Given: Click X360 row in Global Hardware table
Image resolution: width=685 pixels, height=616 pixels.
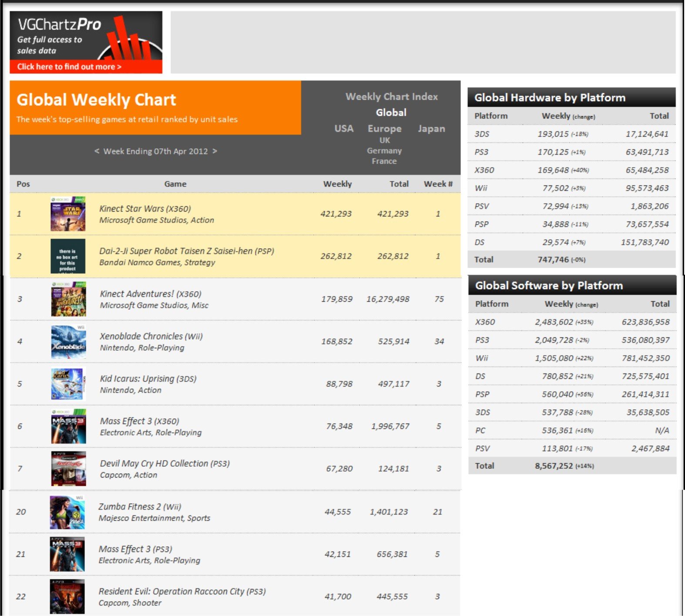Looking at the screenshot, I should [x=571, y=170].
